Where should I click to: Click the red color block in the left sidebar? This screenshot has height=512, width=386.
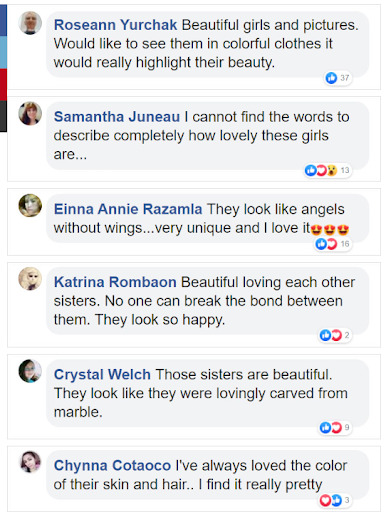click(3, 85)
